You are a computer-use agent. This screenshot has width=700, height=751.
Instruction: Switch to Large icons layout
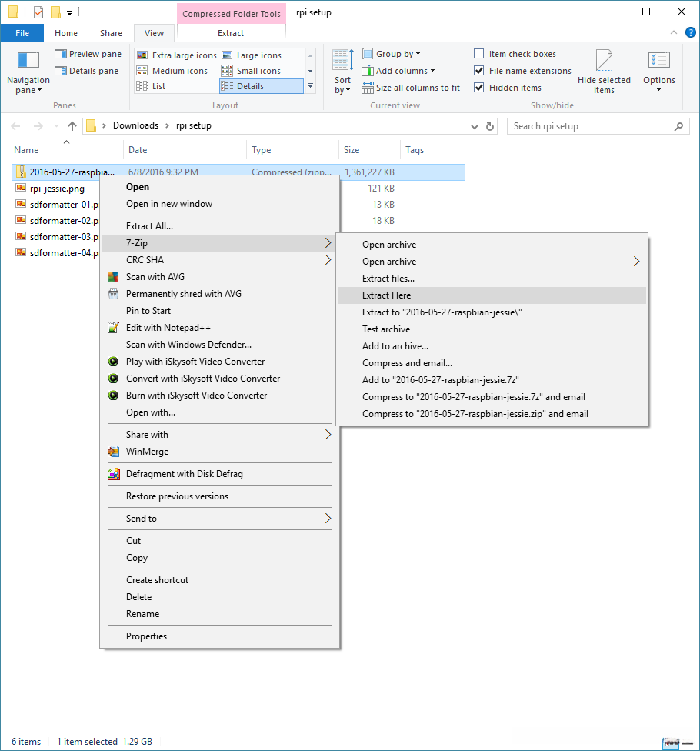pos(252,55)
